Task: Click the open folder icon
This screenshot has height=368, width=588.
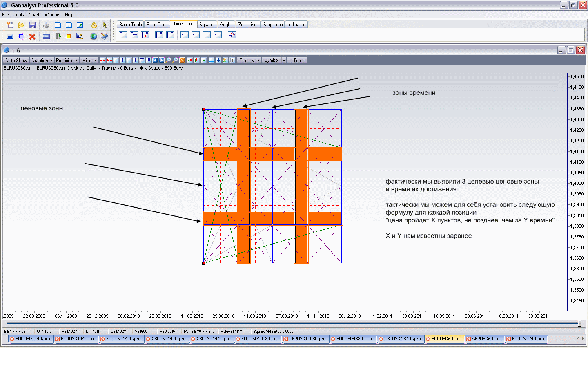Action: coord(21,25)
